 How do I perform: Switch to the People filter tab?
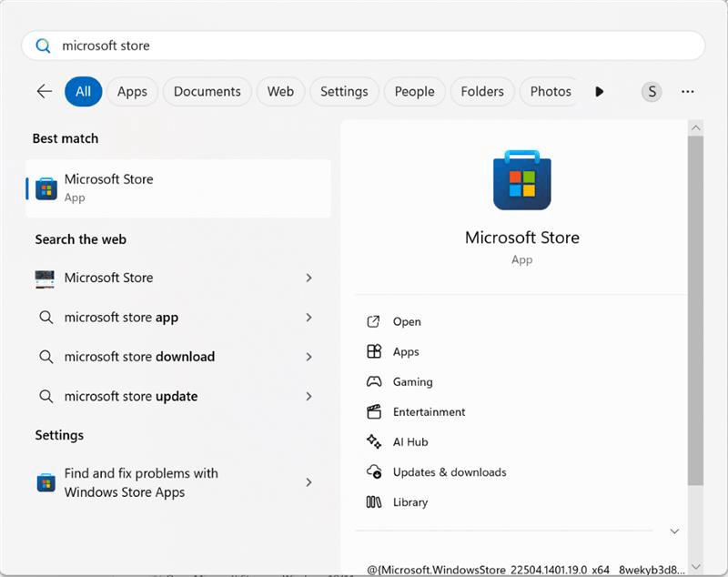(415, 91)
